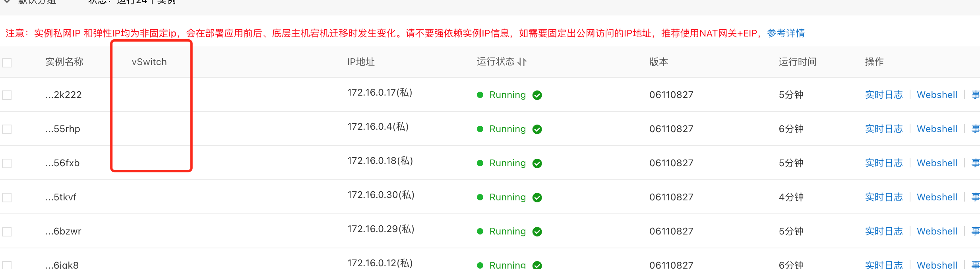This screenshot has height=269, width=980.
Task: Click IP address 172.16.0.12(私)
Action: [380, 263]
